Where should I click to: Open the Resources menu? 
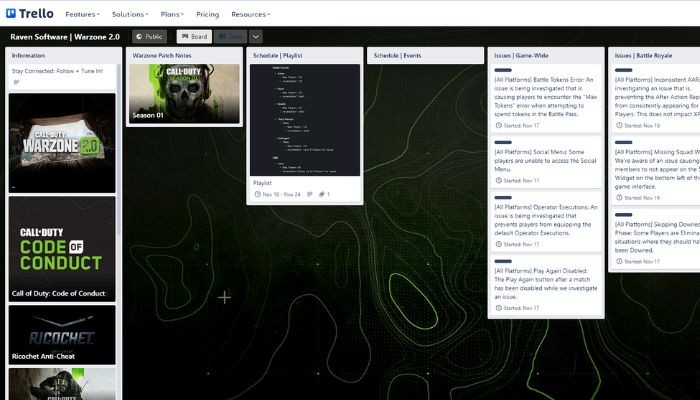[x=250, y=14]
